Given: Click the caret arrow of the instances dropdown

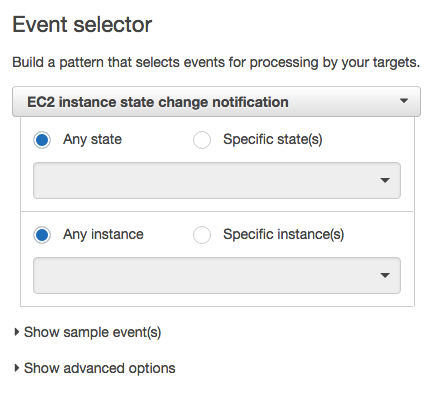Looking at the screenshot, I should click(385, 275).
